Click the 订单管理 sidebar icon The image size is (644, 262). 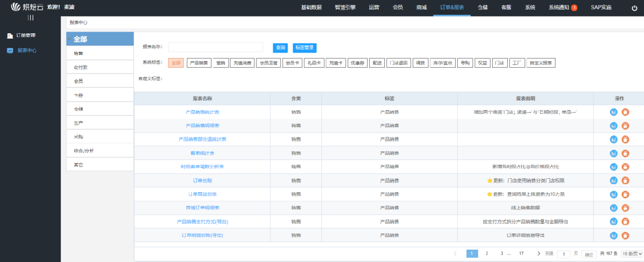[10, 35]
